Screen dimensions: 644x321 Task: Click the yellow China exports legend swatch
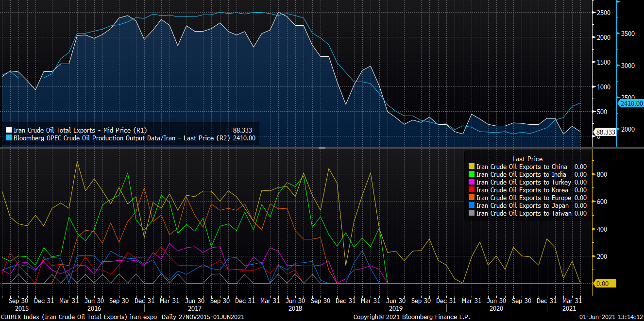pos(470,167)
